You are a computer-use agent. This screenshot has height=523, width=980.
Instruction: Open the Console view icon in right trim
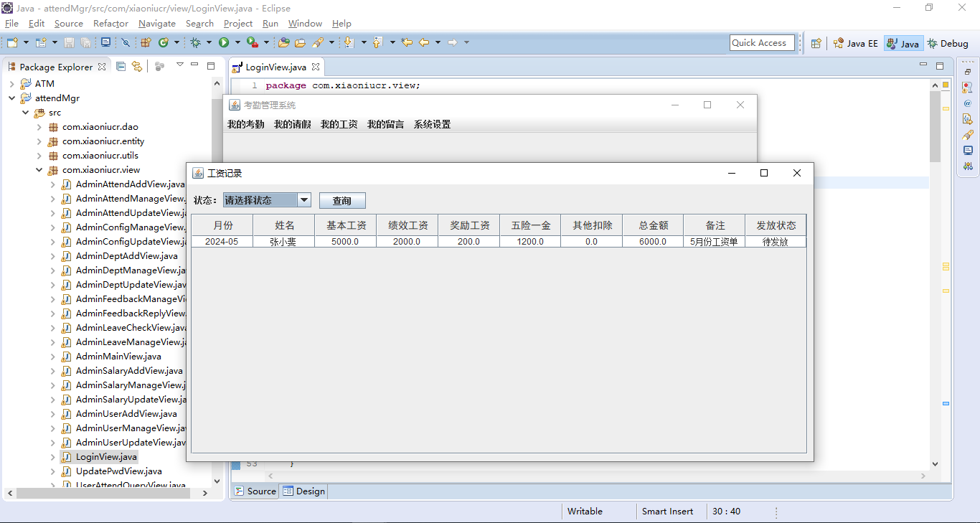(968, 151)
